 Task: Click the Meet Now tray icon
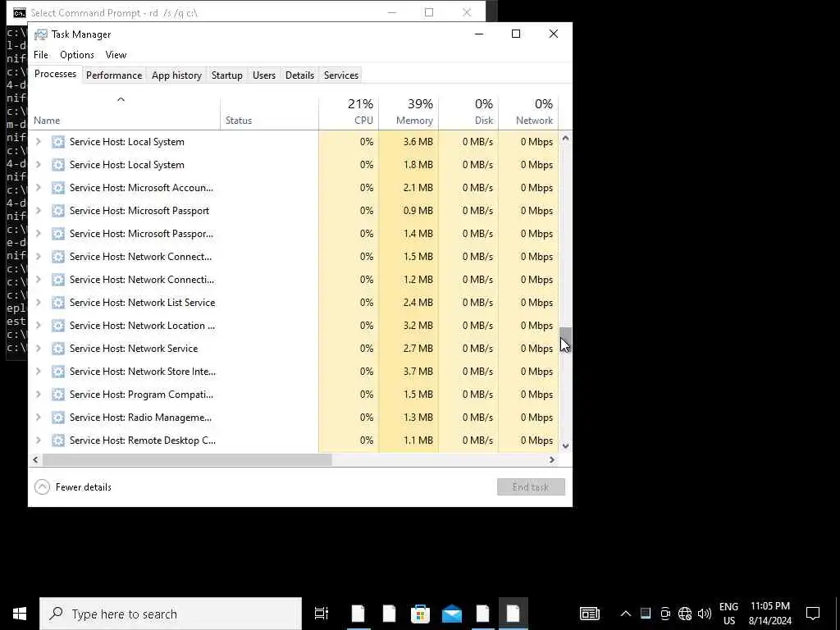pos(664,614)
